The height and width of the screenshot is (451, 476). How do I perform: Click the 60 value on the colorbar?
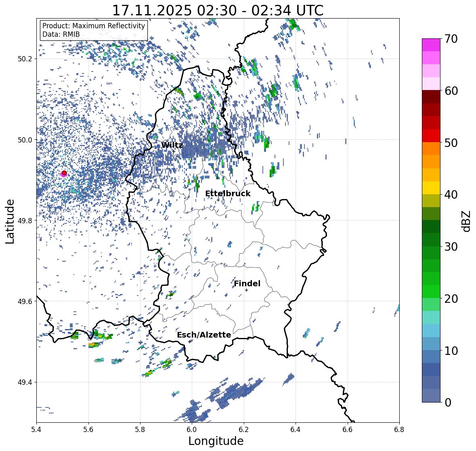[451, 91]
